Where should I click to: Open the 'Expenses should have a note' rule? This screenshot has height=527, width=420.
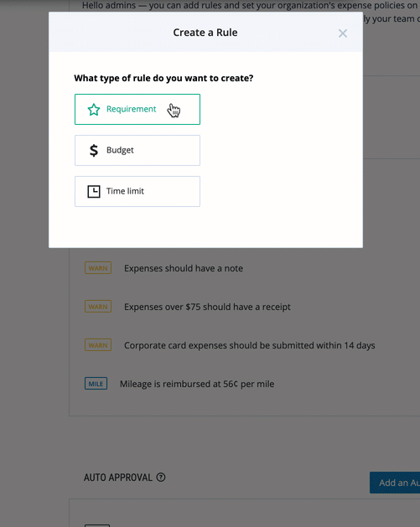(x=184, y=268)
